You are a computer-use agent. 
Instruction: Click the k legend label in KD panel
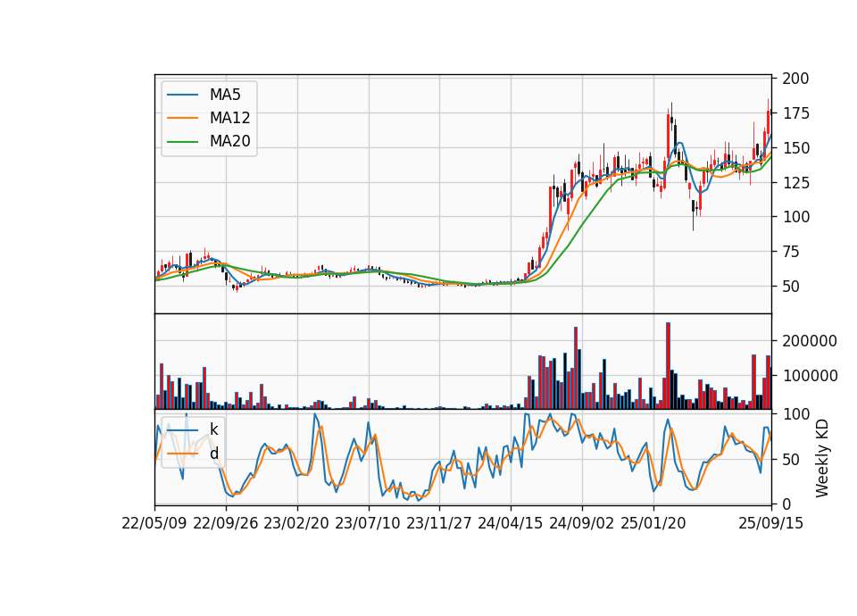tap(213, 429)
